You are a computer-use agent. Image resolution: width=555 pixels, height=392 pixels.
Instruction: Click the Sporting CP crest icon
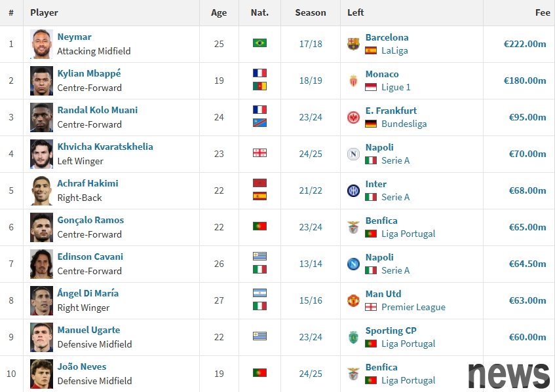(x=353, y=337)
